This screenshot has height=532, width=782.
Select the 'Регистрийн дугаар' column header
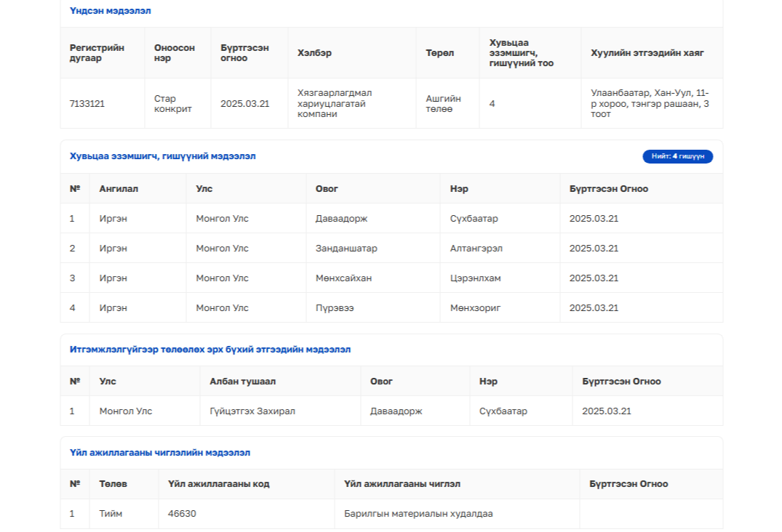(97, 53)
